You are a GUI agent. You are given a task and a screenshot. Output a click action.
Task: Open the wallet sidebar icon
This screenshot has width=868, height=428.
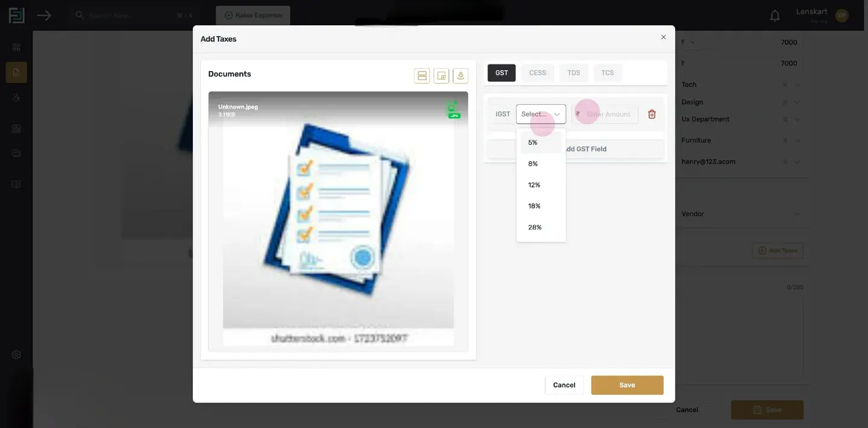(x=16, y=153)
